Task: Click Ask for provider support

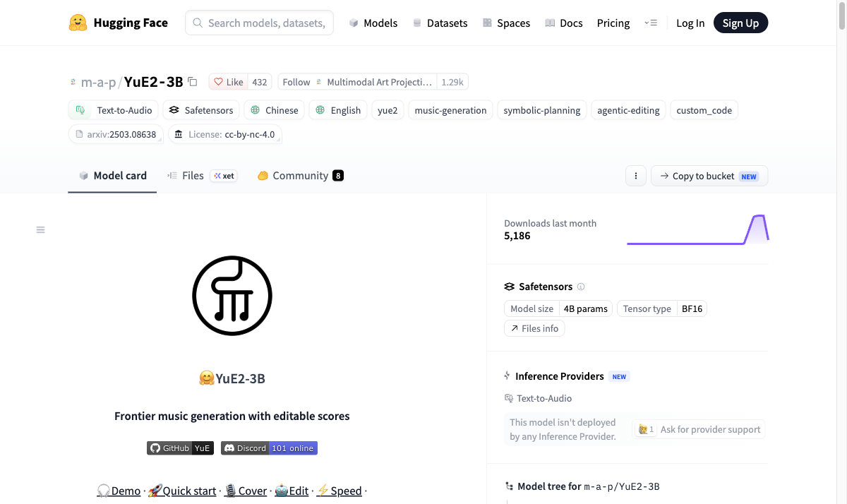Action: click(x=699, y=429)
